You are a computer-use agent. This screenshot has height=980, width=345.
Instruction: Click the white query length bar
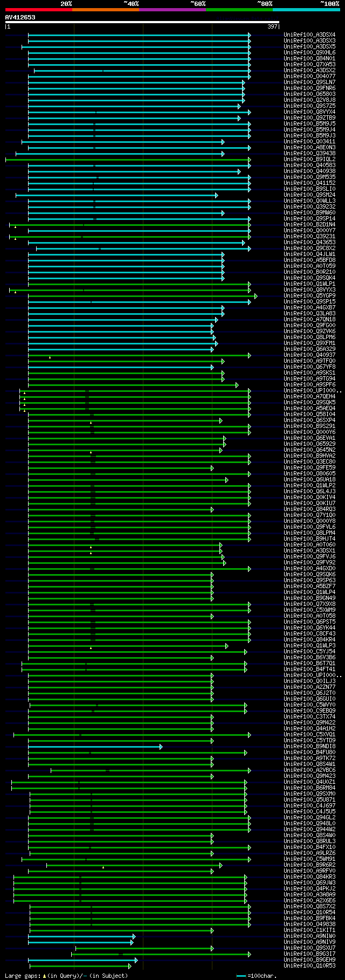(142, 22)
